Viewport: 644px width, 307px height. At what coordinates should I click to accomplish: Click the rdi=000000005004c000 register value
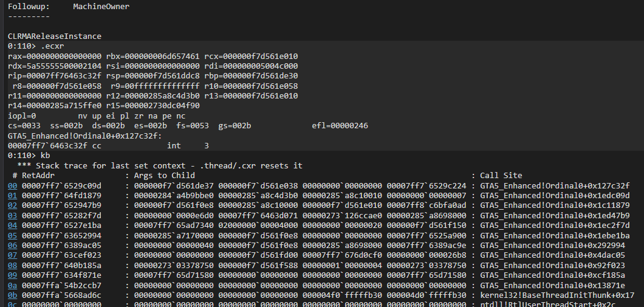click(251, 66)
